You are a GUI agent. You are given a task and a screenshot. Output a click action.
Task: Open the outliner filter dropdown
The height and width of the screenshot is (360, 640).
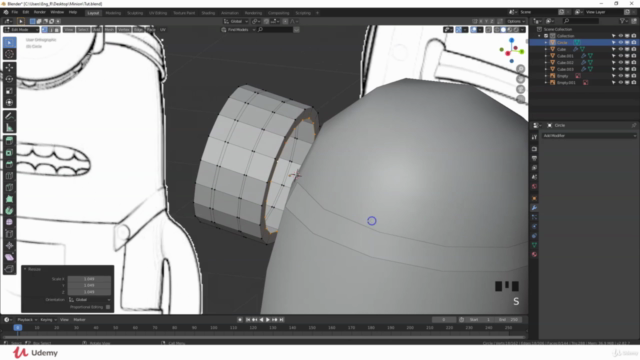[x=624, y=21]
